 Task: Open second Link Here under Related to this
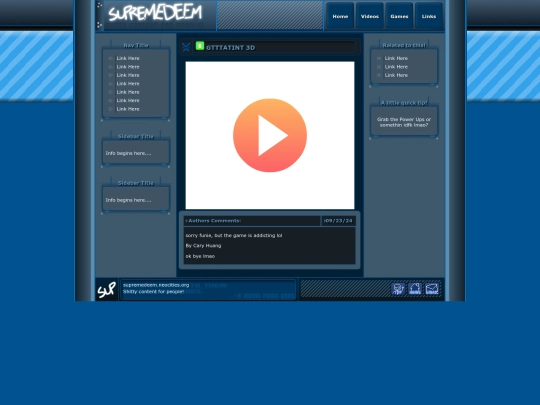pos(396,67)
